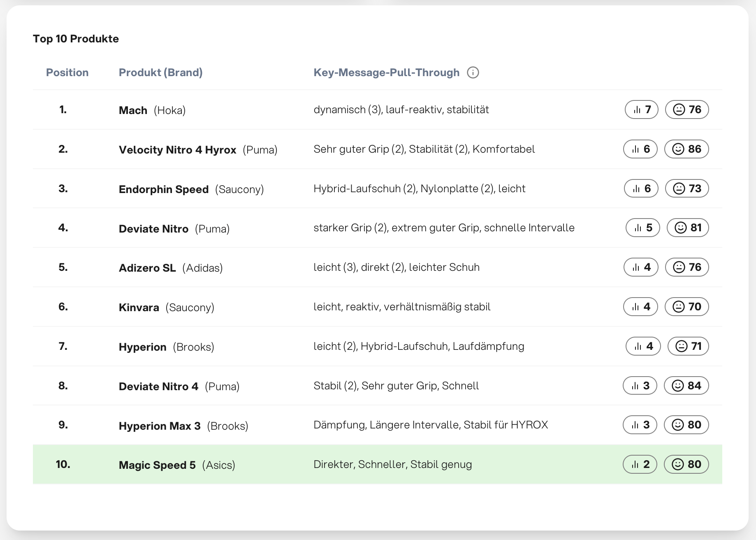The image size is (756, 540).
Task: Open the mentions badge for Hyperion Max 3
Action: pyautogui.click(x=640, y=425)
